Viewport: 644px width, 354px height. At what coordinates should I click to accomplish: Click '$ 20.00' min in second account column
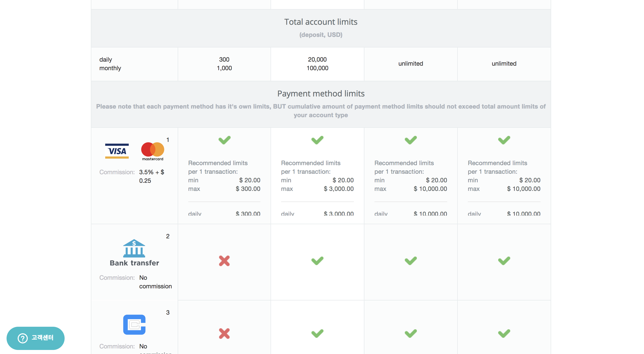(x=343, y=180)
